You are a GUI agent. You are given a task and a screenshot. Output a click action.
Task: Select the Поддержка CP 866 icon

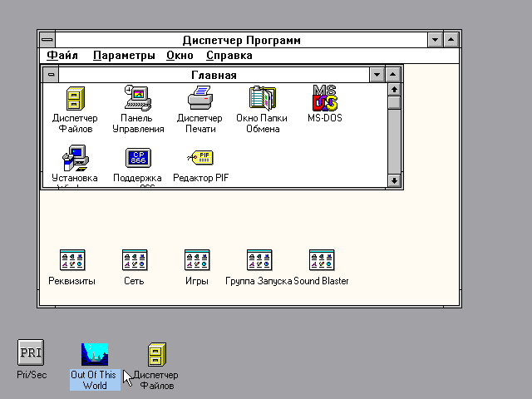pos(138,158)
